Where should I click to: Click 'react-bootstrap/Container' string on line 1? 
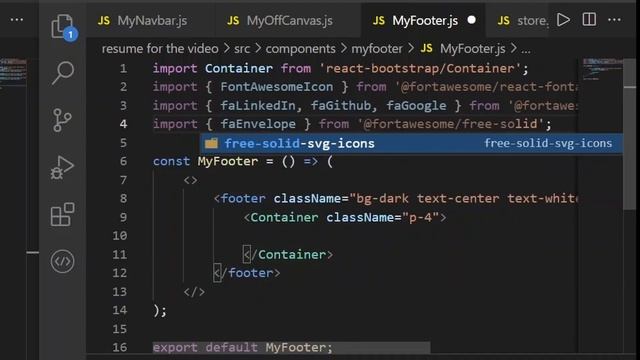point(420,69)
